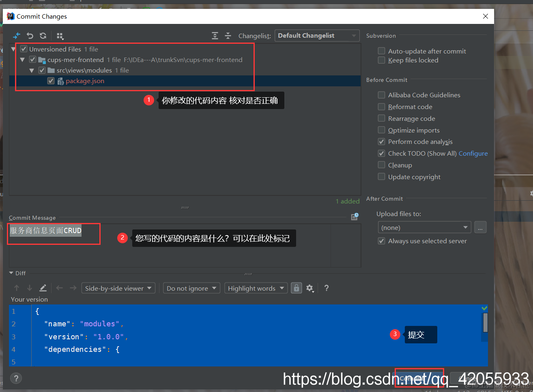Enable Cleanup checkbox

[x=381, y=165]
